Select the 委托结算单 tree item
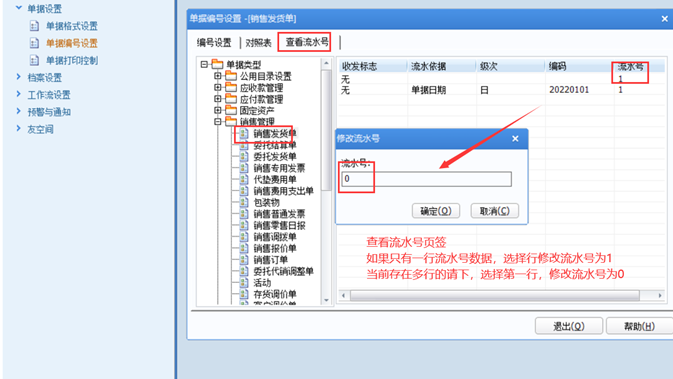 275,145
